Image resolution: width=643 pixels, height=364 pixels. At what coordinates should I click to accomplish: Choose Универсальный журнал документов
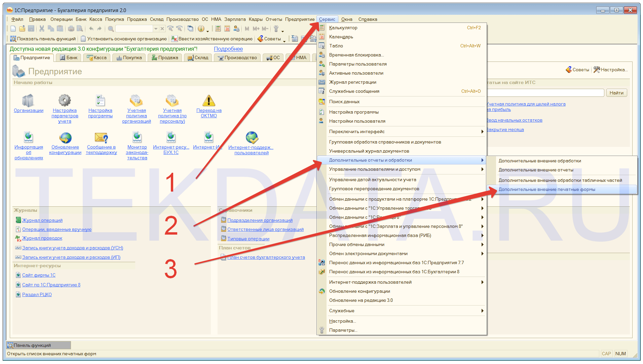point(402,151)
